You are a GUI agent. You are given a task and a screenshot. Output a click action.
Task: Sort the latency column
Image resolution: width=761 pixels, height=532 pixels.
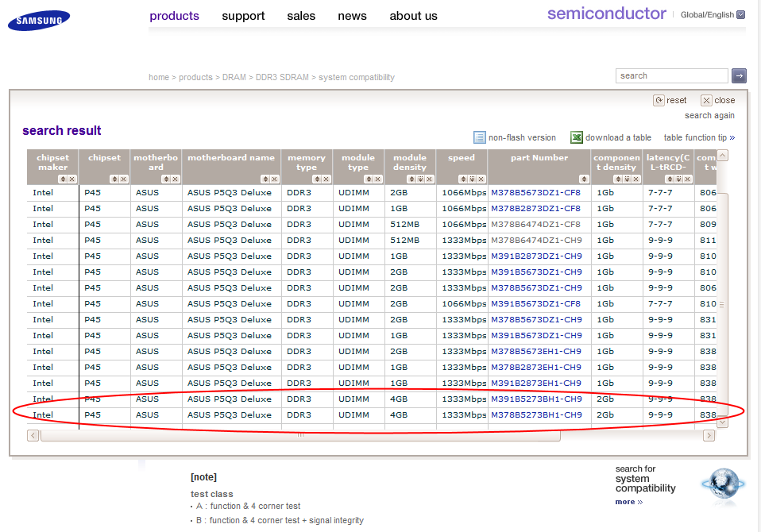(x=670, y=179)
